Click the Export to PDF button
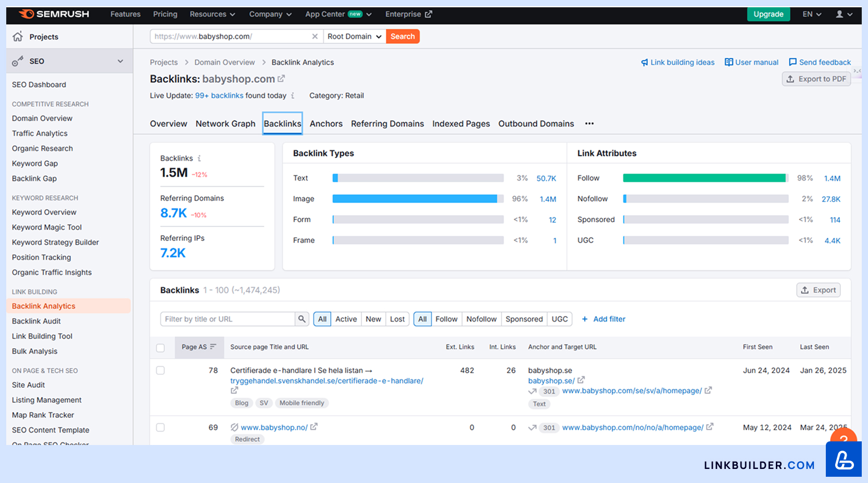Image resolution: width=868 pixels, height=483 pixels. tap(816, 79)
